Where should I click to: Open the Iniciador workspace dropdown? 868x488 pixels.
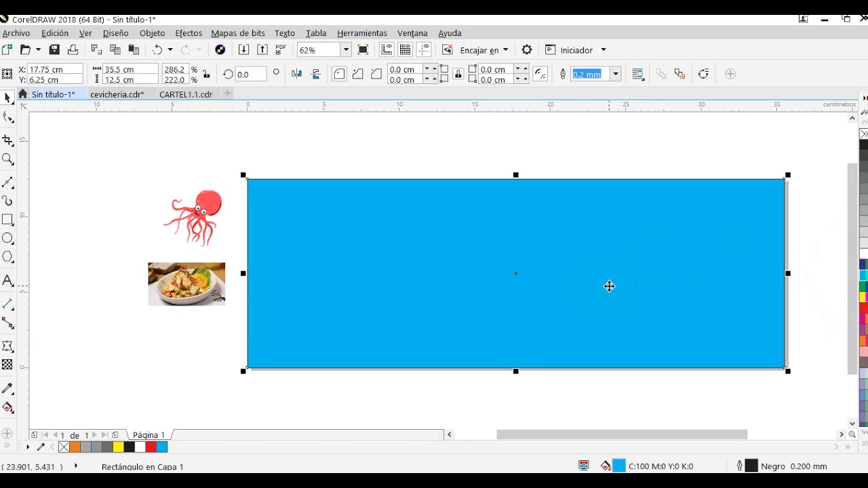[x=576, y=50]
